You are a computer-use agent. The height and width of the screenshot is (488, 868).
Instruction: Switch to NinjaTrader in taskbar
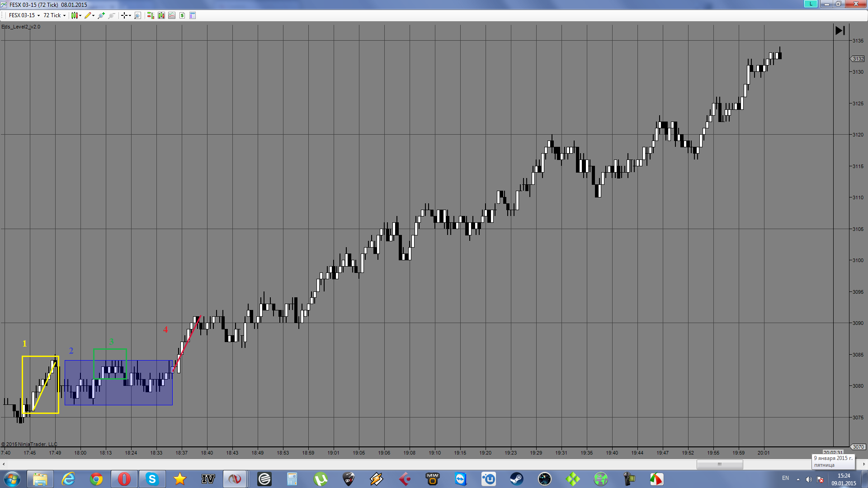click(x=235, y=479)
